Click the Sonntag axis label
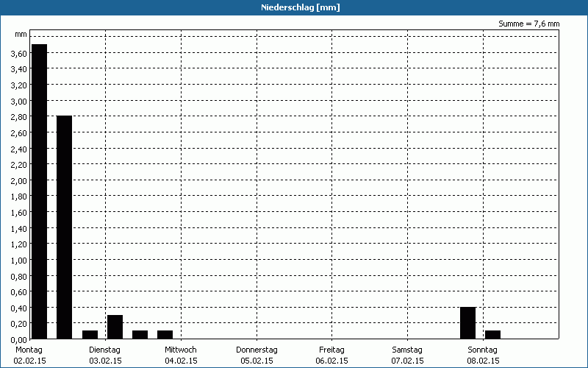This screenshot has height=368, width=588. coord(483,350)
